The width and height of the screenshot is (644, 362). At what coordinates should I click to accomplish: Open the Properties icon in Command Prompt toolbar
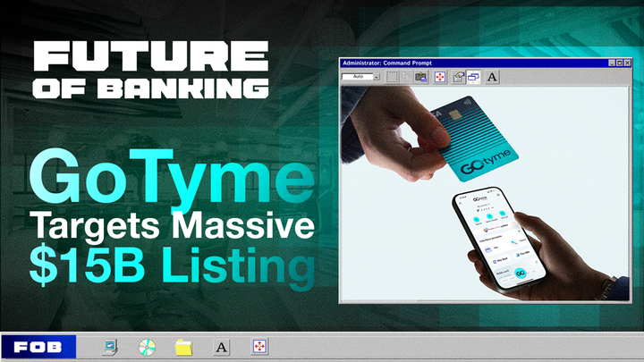click(x=458, y=77)
